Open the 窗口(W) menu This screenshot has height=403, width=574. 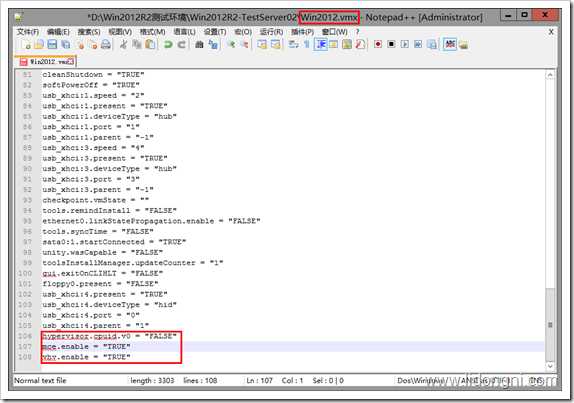335,32
